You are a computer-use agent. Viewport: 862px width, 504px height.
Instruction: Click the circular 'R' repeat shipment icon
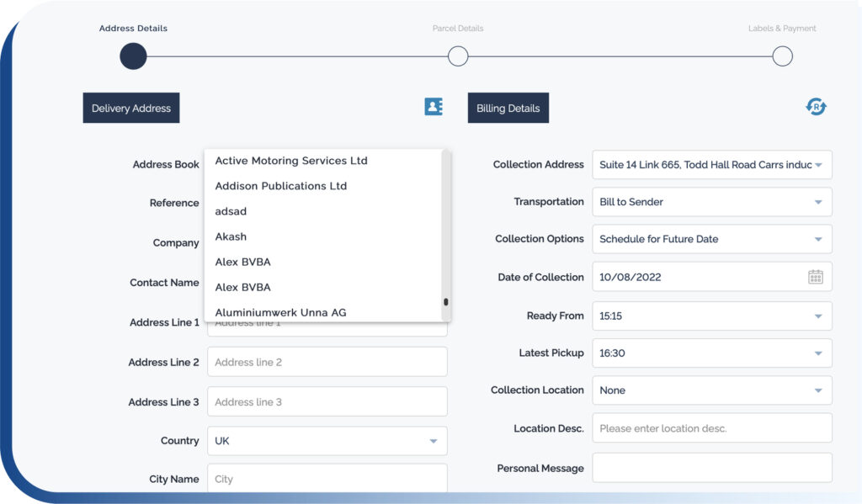(816, 107)
